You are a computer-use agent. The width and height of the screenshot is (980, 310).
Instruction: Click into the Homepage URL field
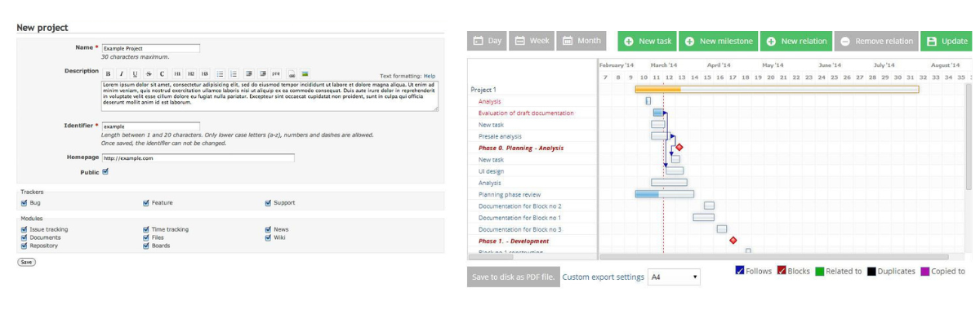coord(198,158)
